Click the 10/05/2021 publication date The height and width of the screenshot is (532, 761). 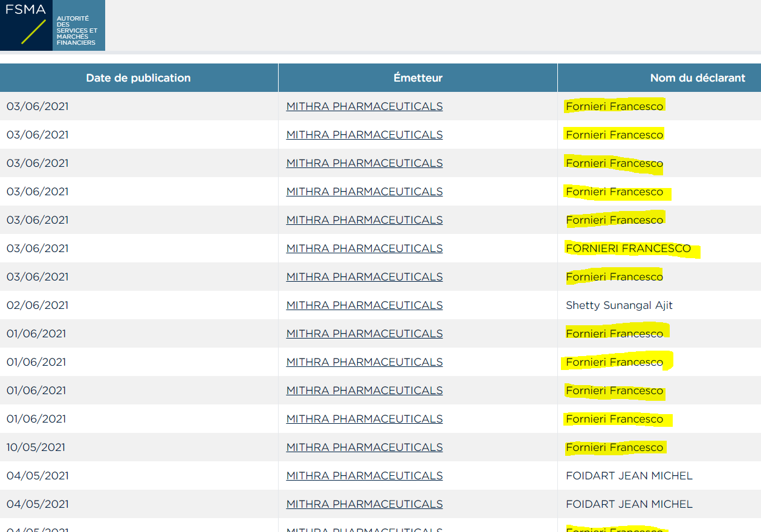36,447
